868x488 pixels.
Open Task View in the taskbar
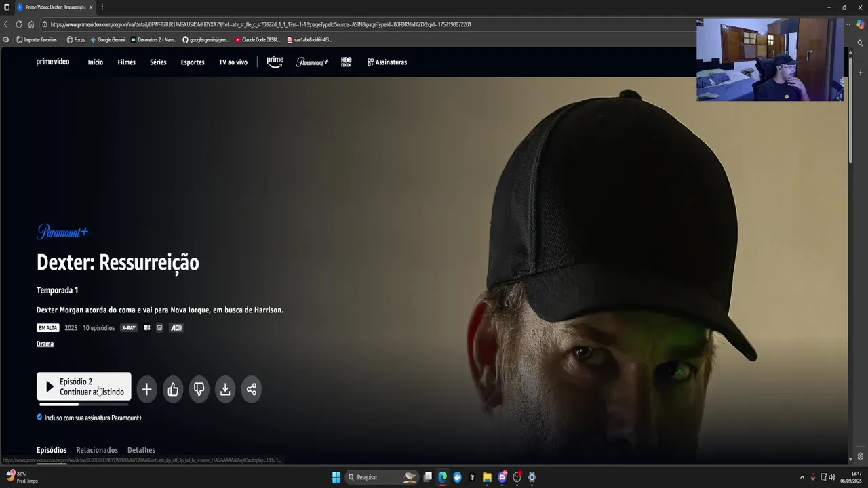click(x=428, y=477)
